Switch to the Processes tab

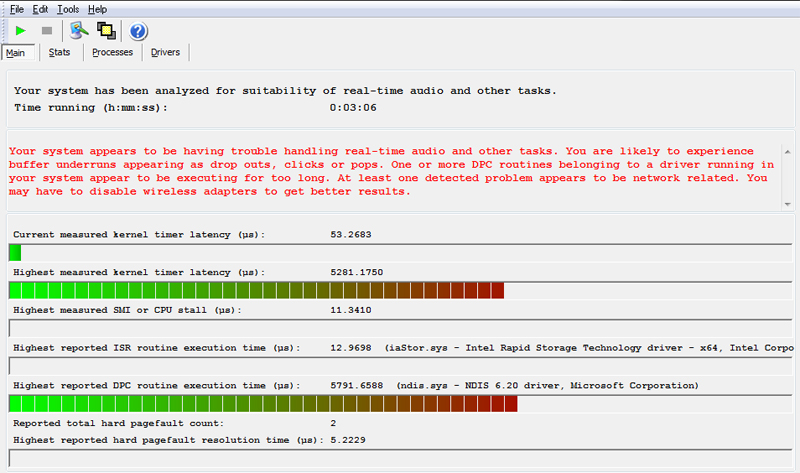tap(112, 52)
